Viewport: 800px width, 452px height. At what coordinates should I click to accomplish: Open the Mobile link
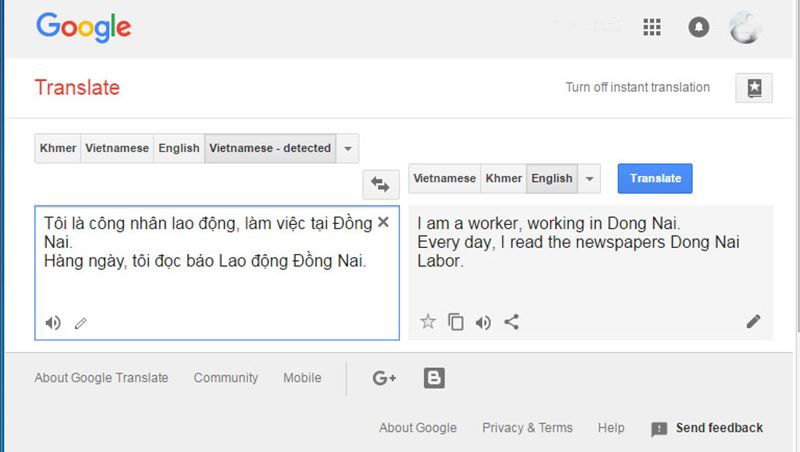(303, 378)
